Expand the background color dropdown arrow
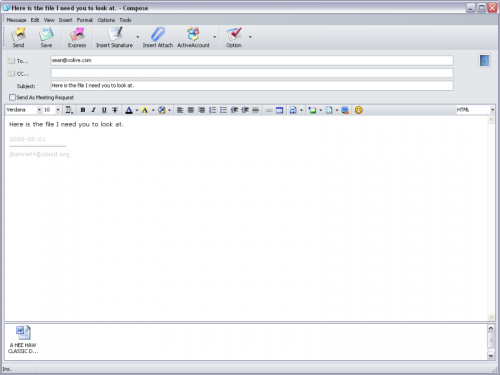Viewport: 500px width, 375px height. pyautogui.click(x=169, y=110)
